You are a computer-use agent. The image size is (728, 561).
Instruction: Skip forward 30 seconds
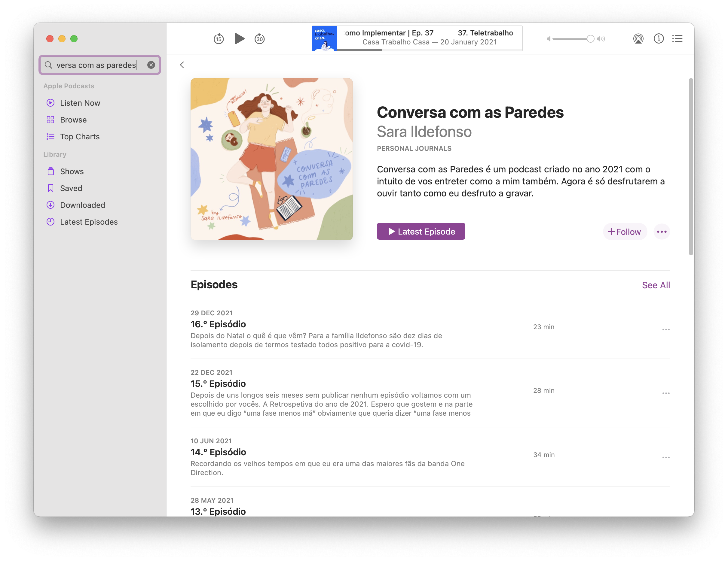[260, 39]
